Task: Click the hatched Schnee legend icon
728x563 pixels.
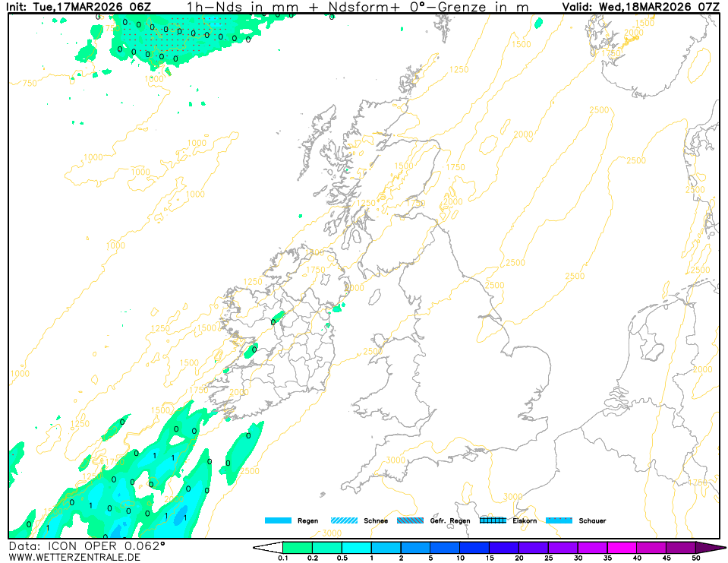Action: 345,520
